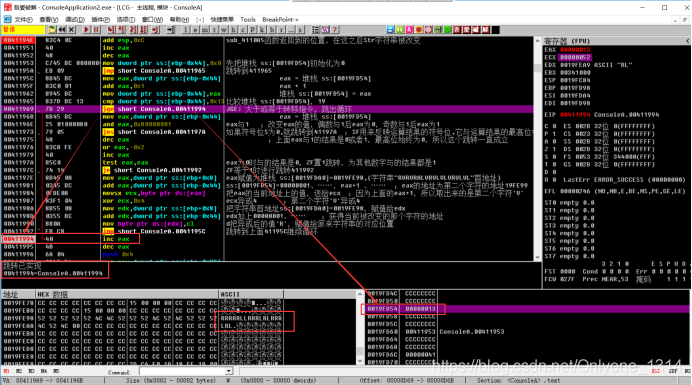Pause execution with red pause icon
Image resolution: width=692 pixels, height=385 pixels.
96,30
